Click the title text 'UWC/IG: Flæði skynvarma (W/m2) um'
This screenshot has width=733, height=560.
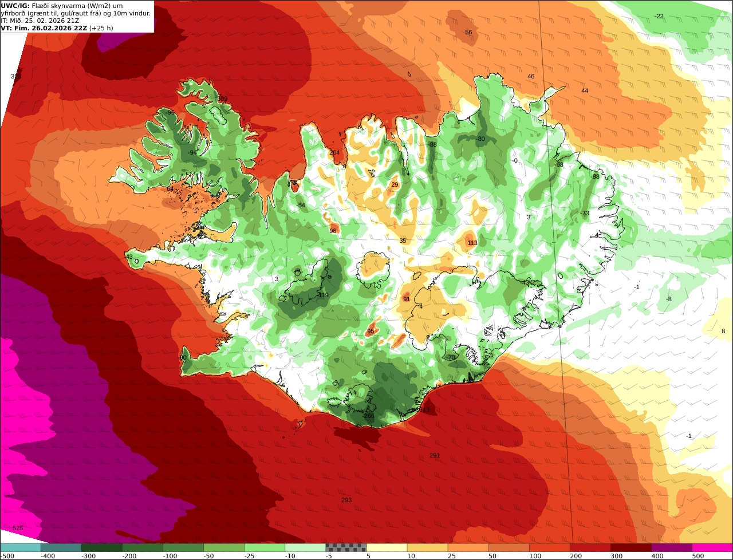click(62, 6)
